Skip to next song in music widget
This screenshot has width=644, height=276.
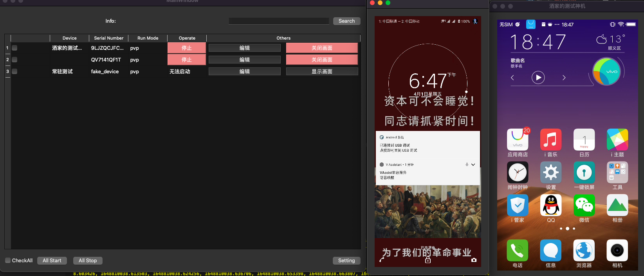coord(564,78)
